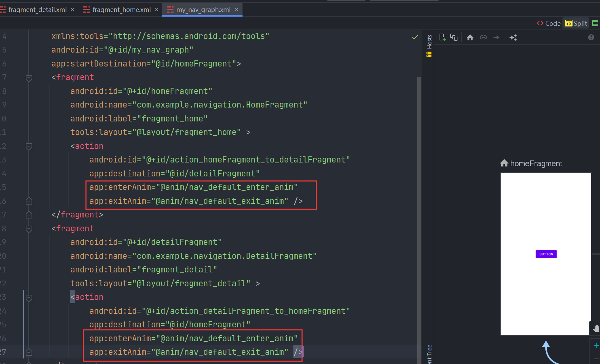This screenshot has width=600, height=364.
Task: Click the Auto Arrange sparkle icon
Action: [513, 37]
